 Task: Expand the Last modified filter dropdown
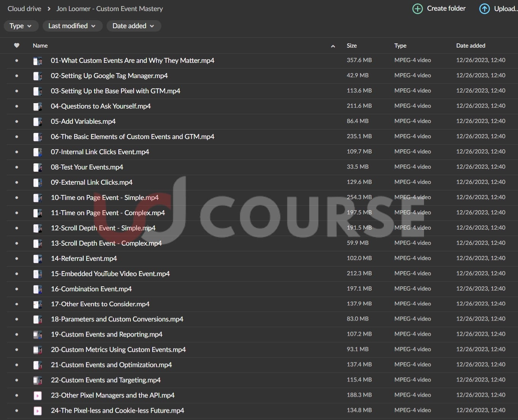pyautogui.click(x=72, y=26)
